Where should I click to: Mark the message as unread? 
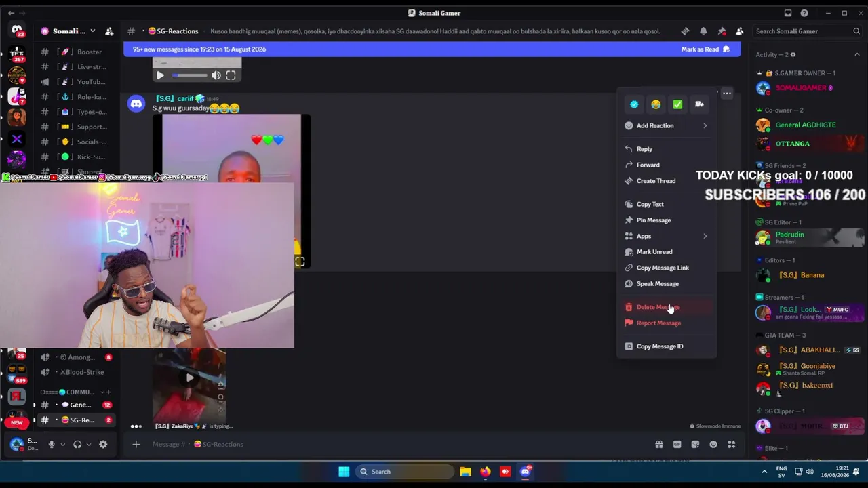(667, 252)
